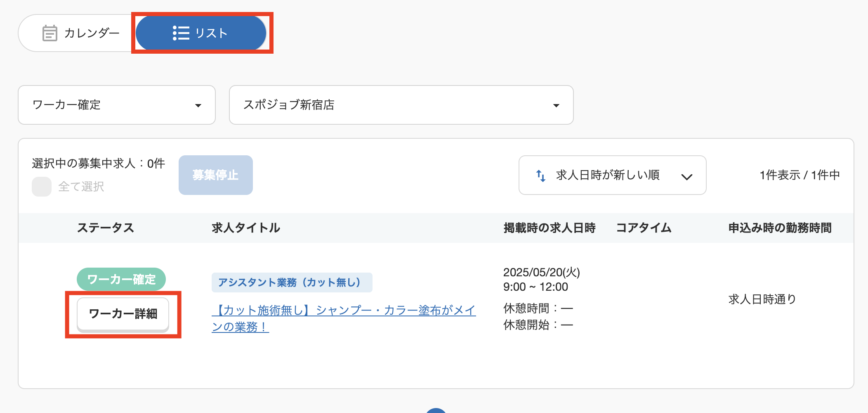Switch to the カレンダー view
Screen dimensions: 868x413
[x=76, y=33]
